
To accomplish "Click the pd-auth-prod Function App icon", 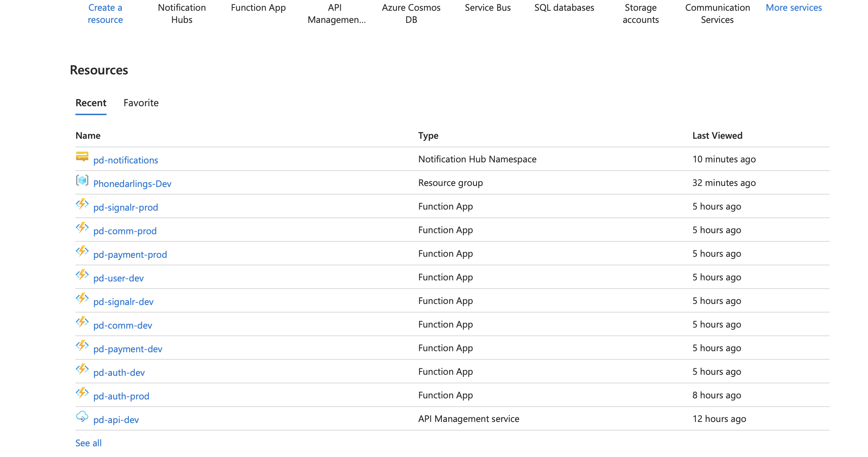I will coord(82,393).
